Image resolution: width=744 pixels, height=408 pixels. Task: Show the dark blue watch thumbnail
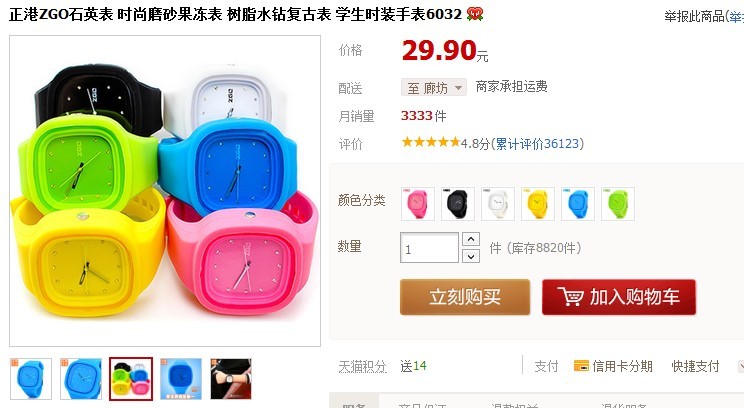(x=181, y=379)
